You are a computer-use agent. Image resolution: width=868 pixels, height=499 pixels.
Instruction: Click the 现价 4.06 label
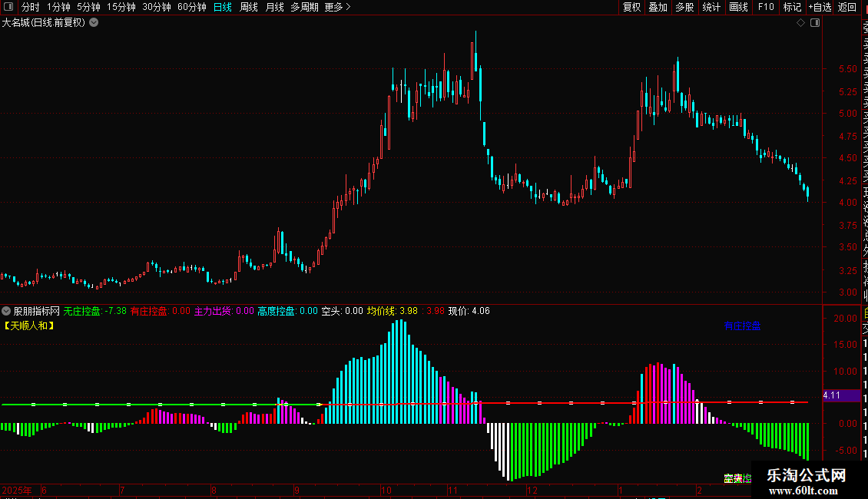click(469, 311)
